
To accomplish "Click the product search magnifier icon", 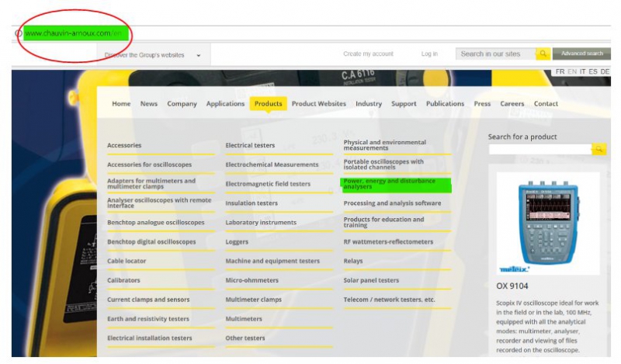I will pos(598,149).
